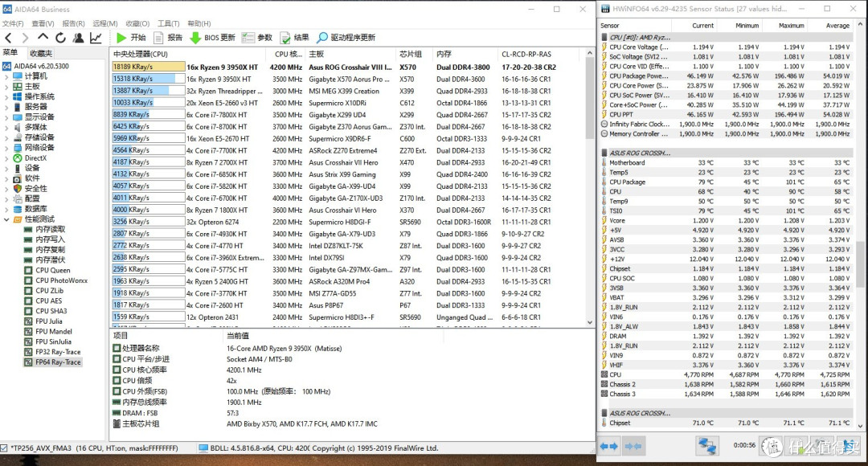Expand the 存储设备 tree node
Screen dimensions: 868x466
click(x=6, y=137)
